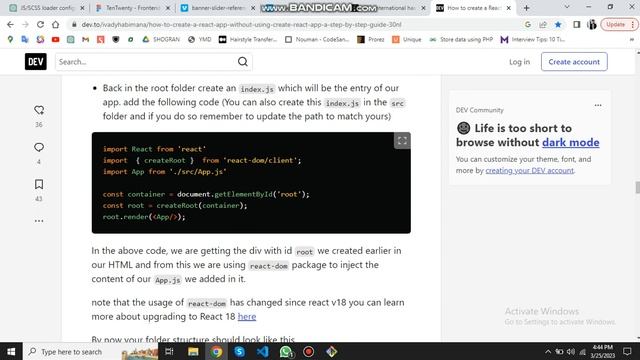The height and width of the screenshot is (360, 640).
Task: Enter fullscreen on the code block
Action: click(402, 141)
